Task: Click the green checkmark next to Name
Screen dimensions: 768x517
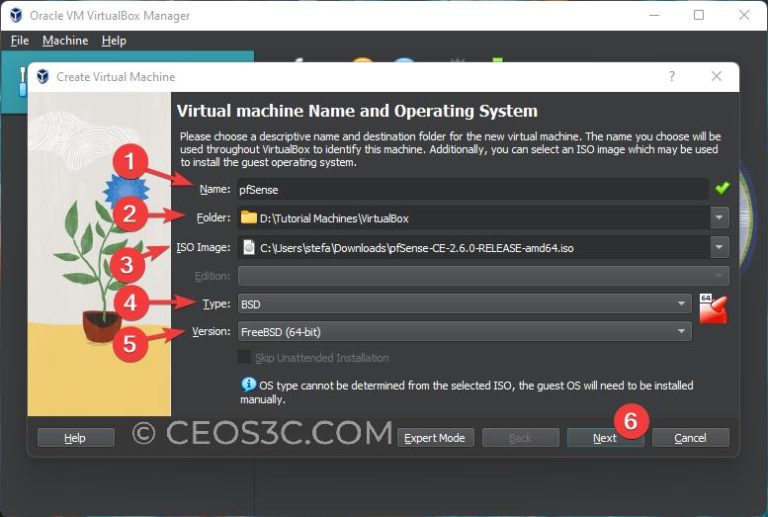Action: (722, 188)
